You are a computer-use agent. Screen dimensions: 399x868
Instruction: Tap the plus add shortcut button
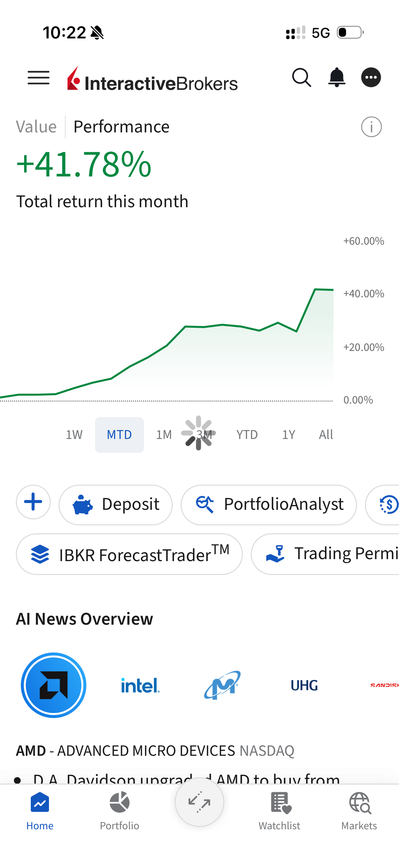pyautogui.click(x=33, y=502)
